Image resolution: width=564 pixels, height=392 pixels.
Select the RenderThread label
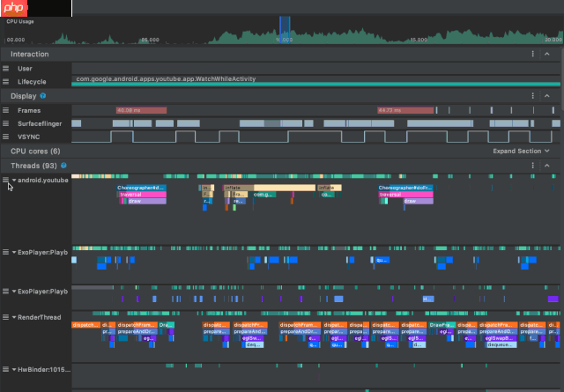pos(39,317)
